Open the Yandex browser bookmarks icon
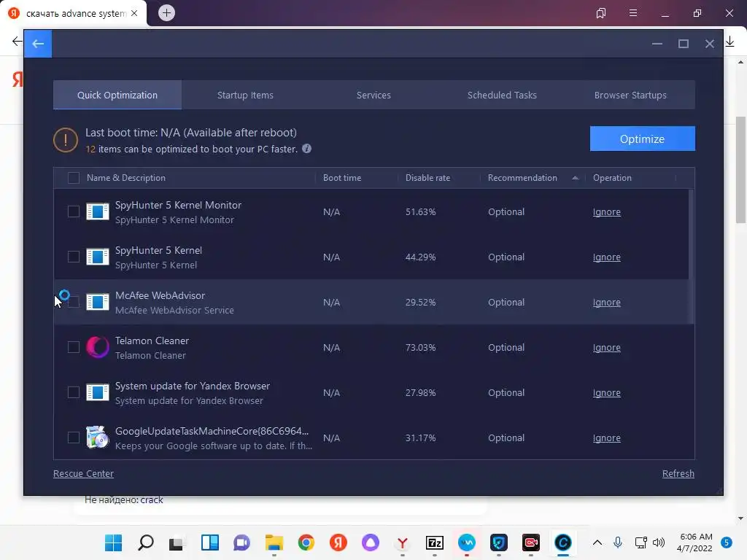The width and height of the screenshot is (747, 560). [x=601, y=13]
